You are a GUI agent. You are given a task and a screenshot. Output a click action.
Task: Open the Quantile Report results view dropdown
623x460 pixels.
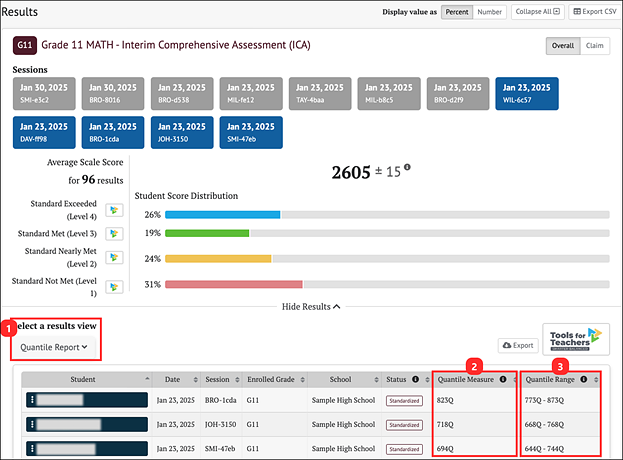click(54, 347)
